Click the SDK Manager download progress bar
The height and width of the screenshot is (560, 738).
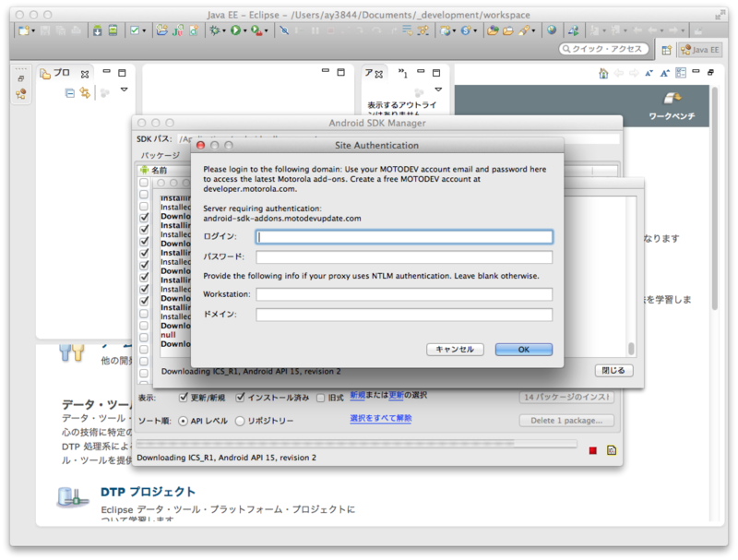[x=356, y=444]
